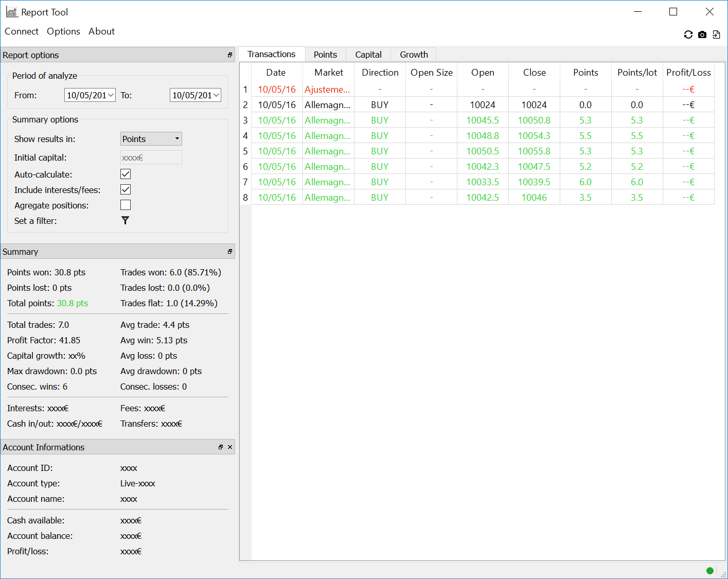This screenshot has height=579, width=728.
Task: Open the To date dropdown
Action: tap(216, 95)
